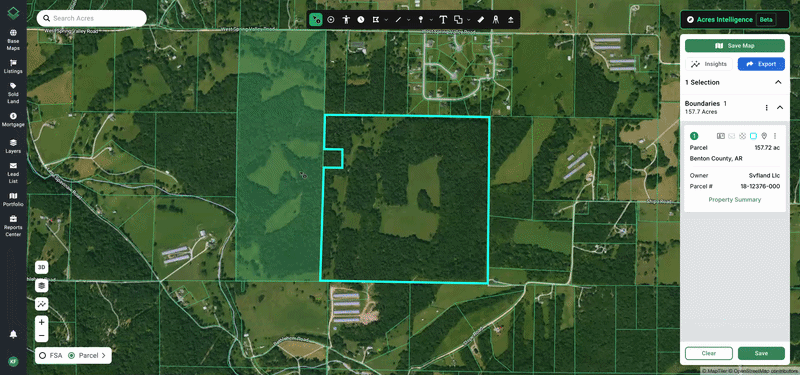Zoom in with the plus button
Viewport: 800px width, 375px height.
coord(42,322)
